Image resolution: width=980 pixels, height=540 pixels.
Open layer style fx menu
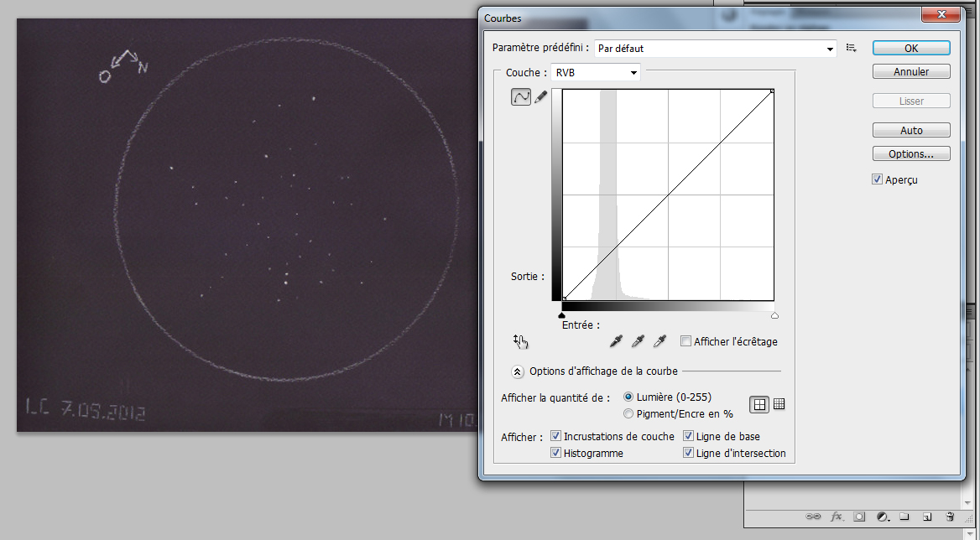tap(837, 517)
